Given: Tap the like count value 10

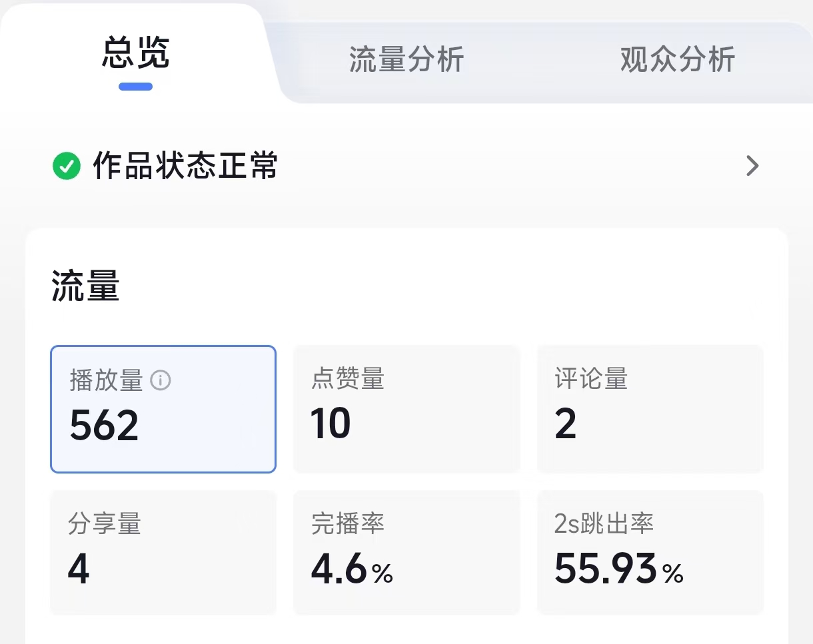Looking at the screenshot, I should 331,424.
